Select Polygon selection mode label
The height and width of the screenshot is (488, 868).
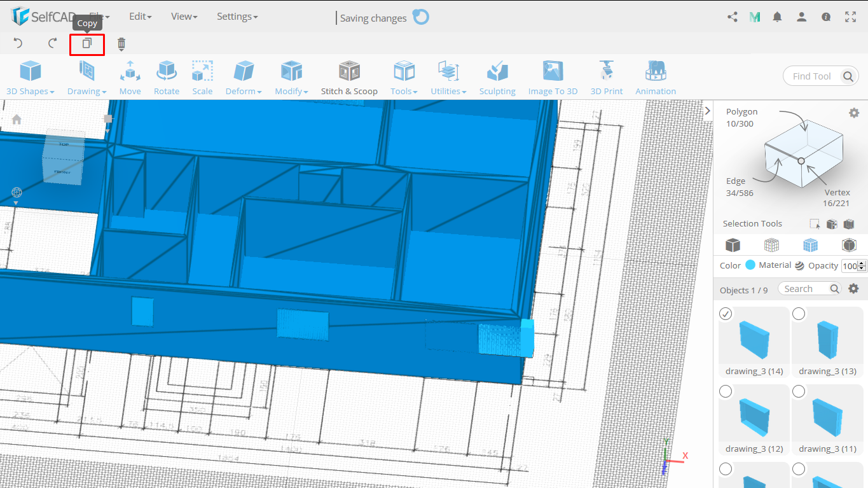coord(742,112)
